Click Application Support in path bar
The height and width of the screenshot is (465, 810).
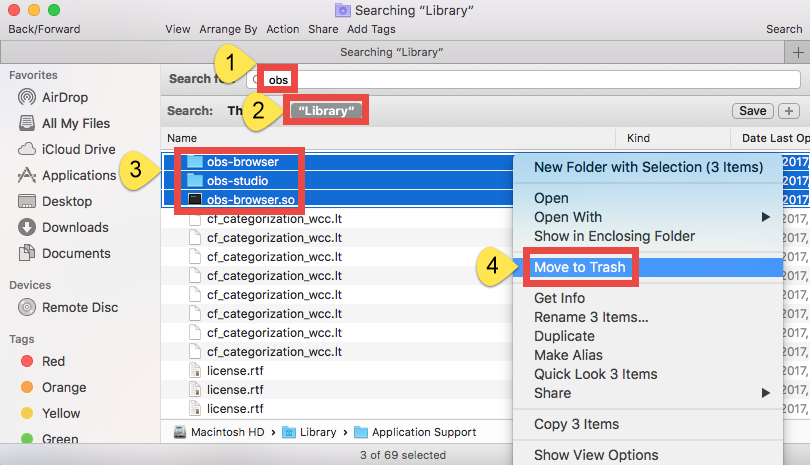click(x=415, y=432)
